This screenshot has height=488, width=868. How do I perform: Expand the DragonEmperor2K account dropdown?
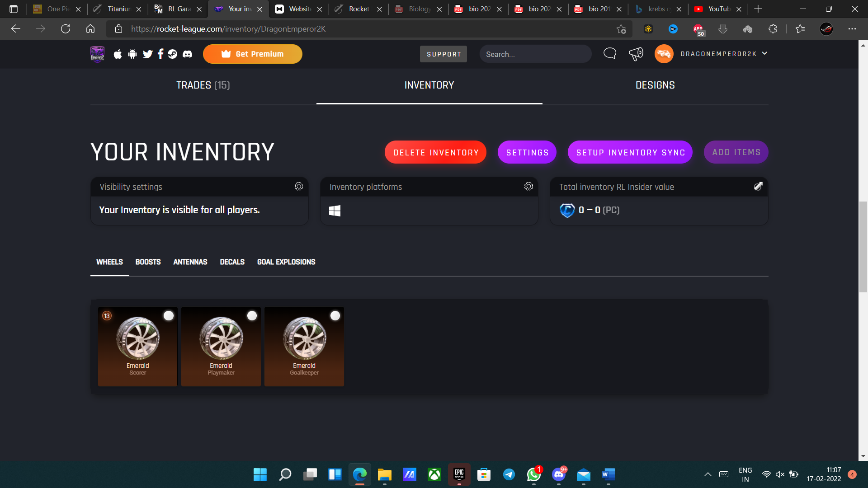tap(764, 53)
